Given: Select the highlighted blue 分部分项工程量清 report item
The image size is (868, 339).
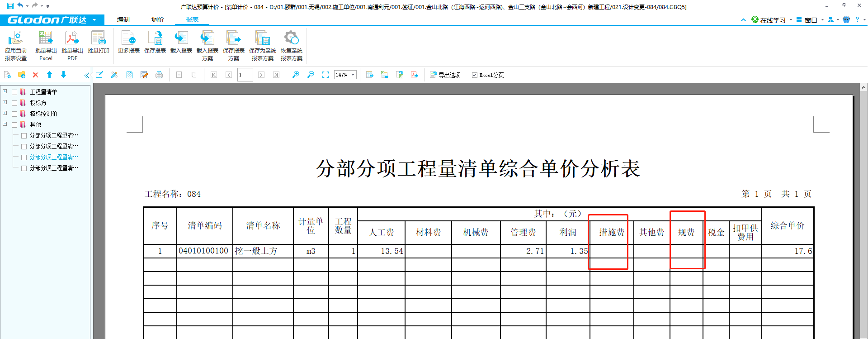Looking at the screenshot, I should [x=54, y=157].
